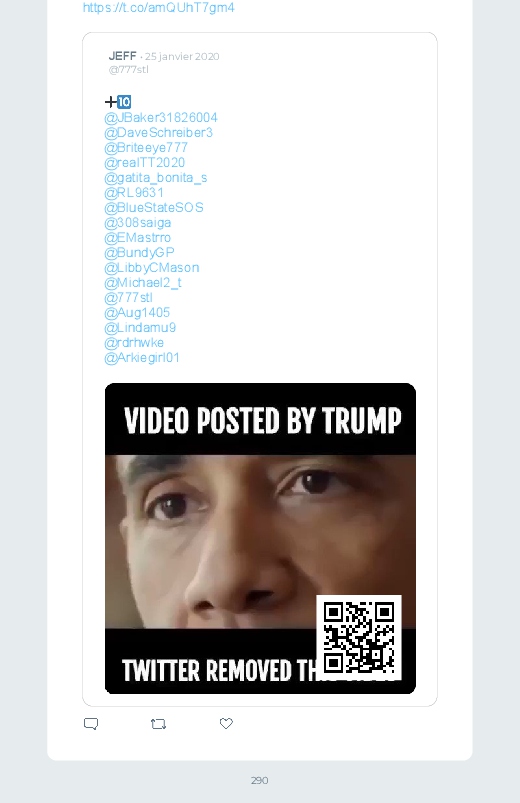Open the @rdrhwke mention link

pos(134,343)
